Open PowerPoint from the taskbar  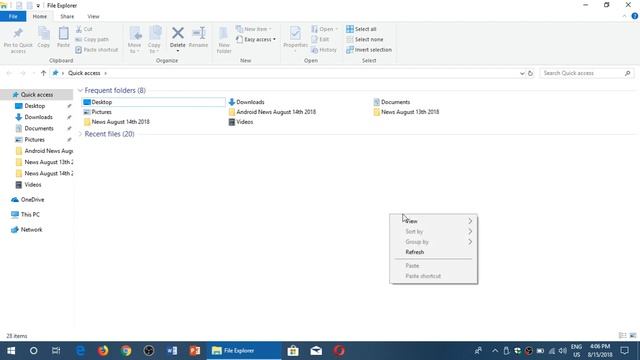click(x=195, y=351)
